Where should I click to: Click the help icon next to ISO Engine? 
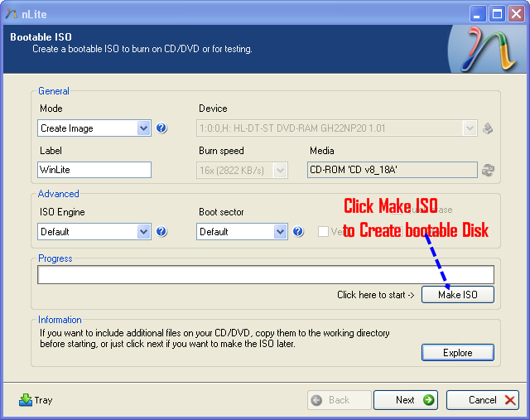[x=161, y=232]
